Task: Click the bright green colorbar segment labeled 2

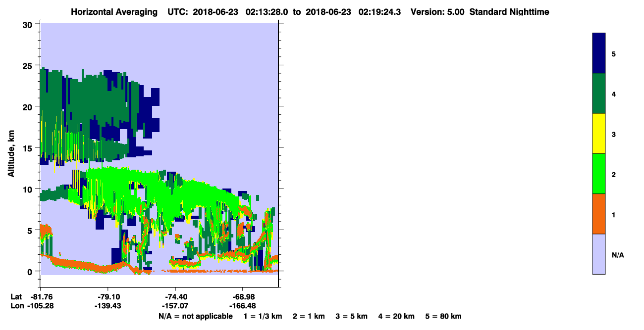Action: [x=599, y=174]
